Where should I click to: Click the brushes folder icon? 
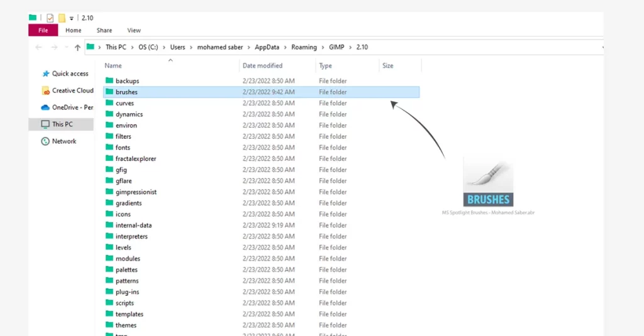[x=109, y=92]
